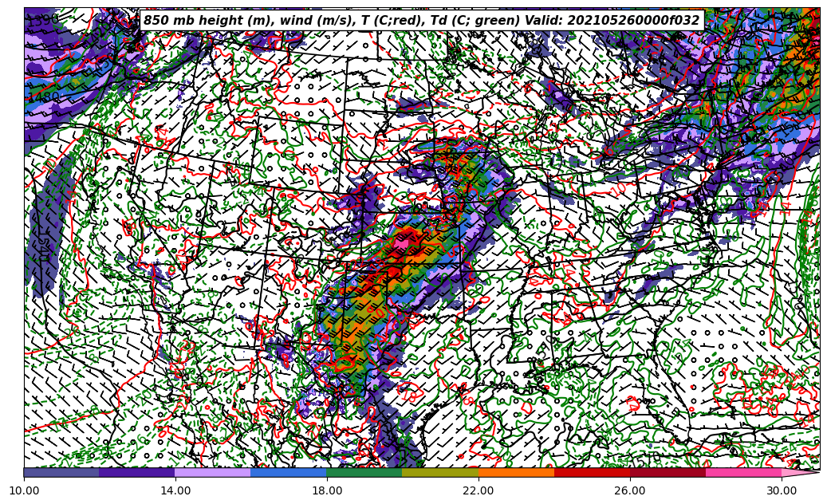Click the 18.00 colorbar tick label

pos(327,490)
